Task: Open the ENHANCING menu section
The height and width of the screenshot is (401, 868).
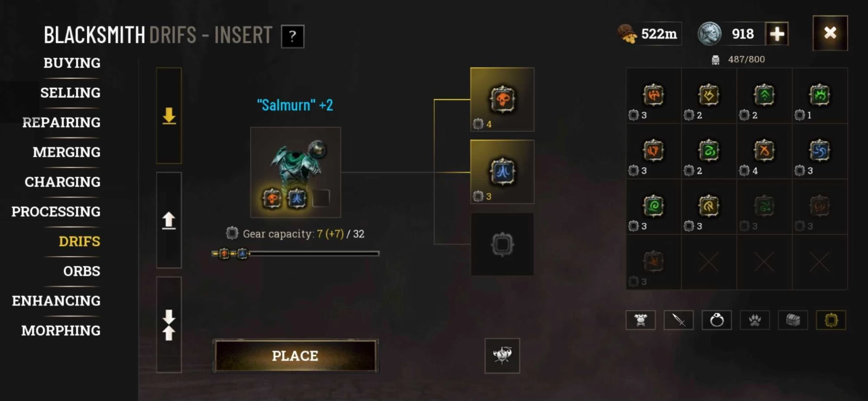Action: tap(56, 301)
